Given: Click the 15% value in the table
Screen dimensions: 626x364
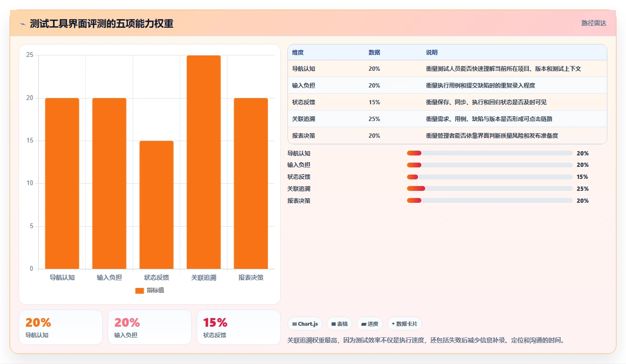Looking at the screenshot, I should click(x=374, y=102).
